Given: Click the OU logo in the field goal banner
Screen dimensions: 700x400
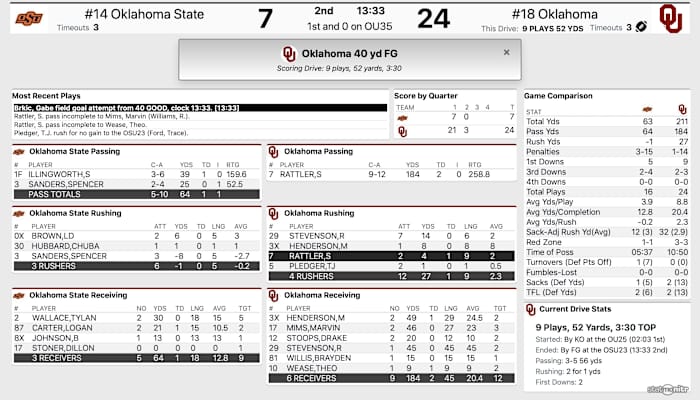Looking at the screenshot, I should coord(289,53).
